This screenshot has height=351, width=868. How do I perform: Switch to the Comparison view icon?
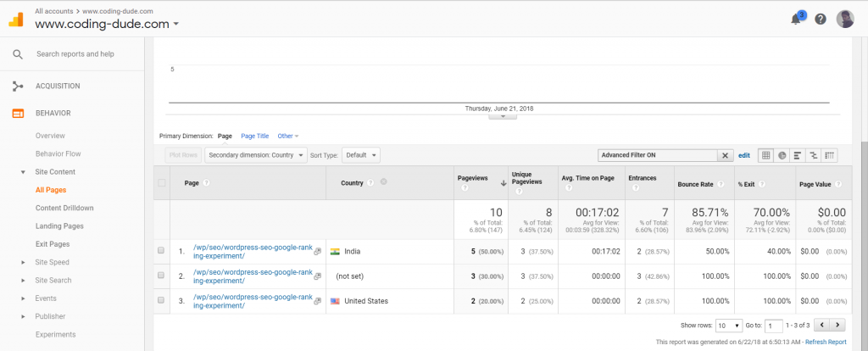point(813,155)
